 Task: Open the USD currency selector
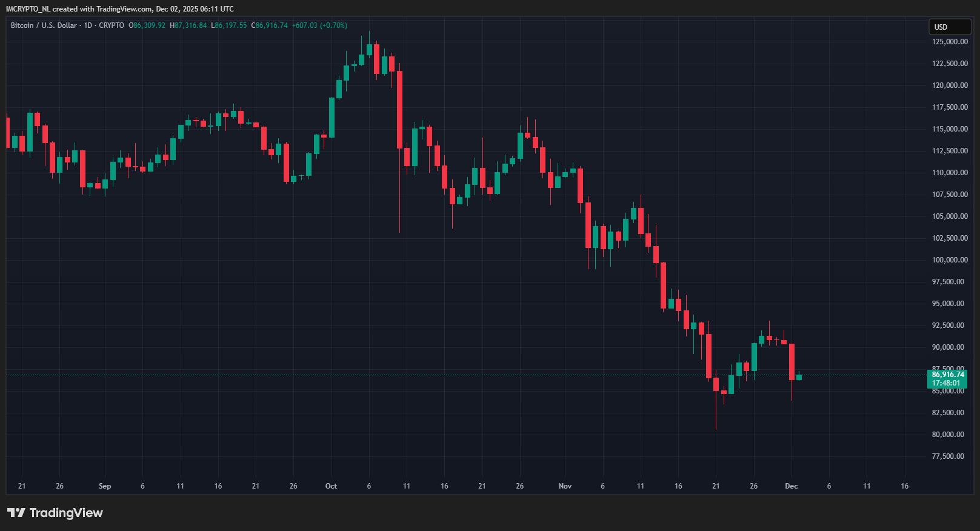[x=950, y=27]
